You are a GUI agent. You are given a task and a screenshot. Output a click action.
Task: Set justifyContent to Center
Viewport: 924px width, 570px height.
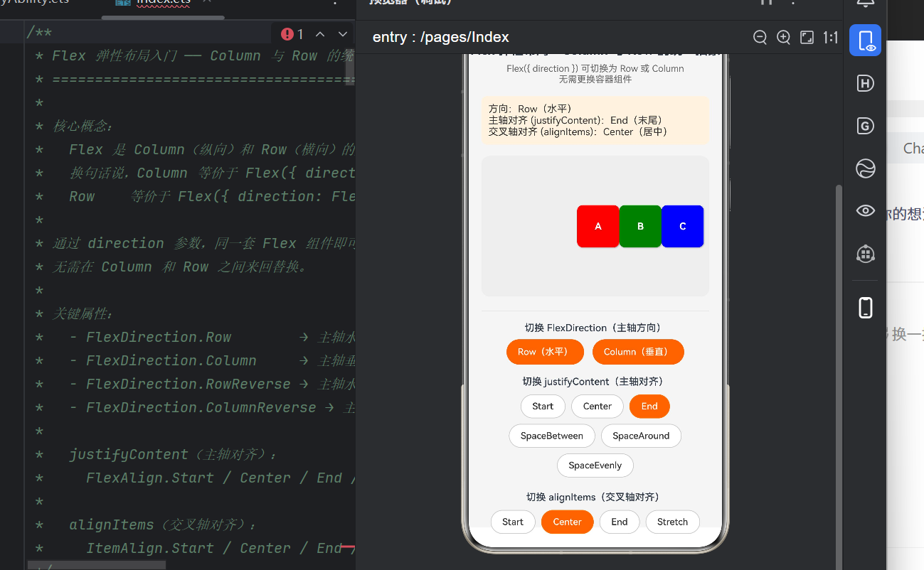pyautogui.click(x=598, y=407)
